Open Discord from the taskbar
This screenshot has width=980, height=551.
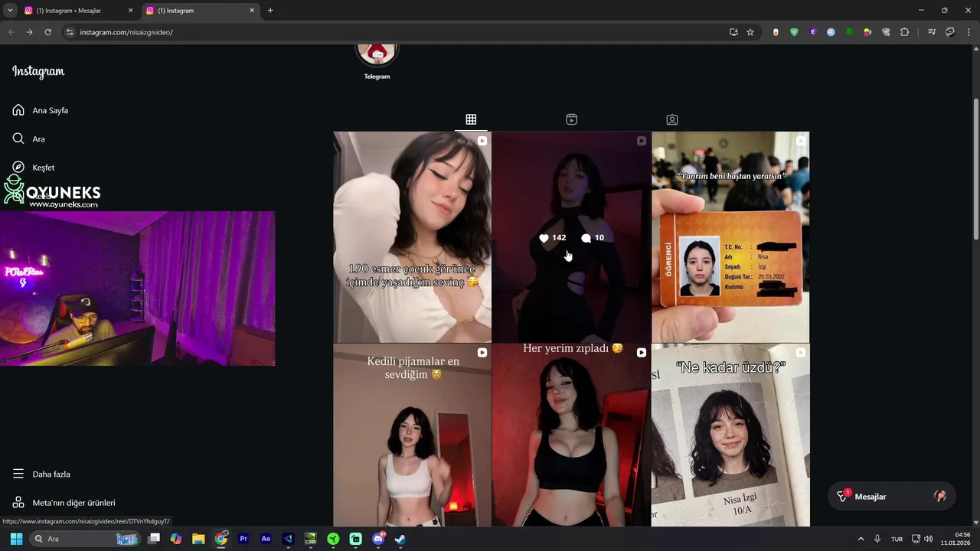(378, 539)
